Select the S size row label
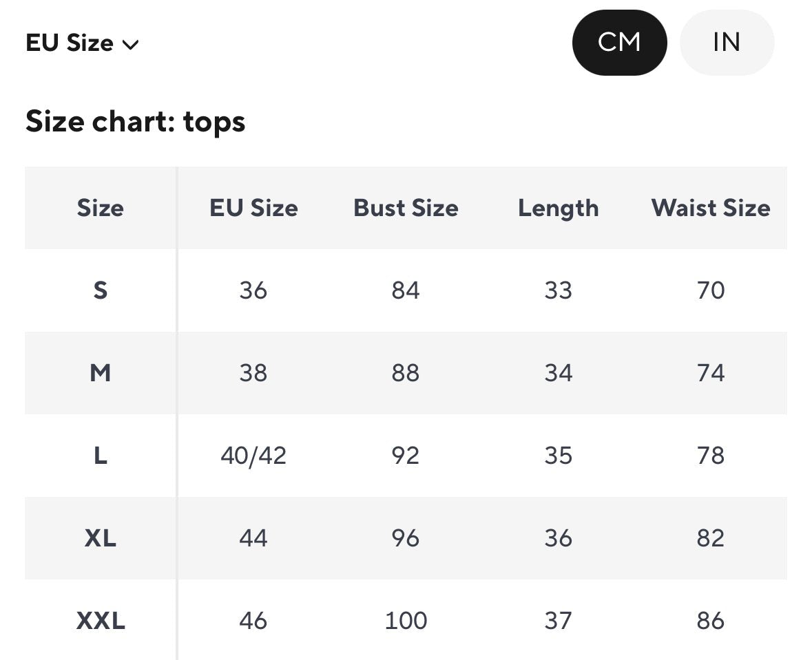Viewport: 812px width, 660px height. pos(101,290)
